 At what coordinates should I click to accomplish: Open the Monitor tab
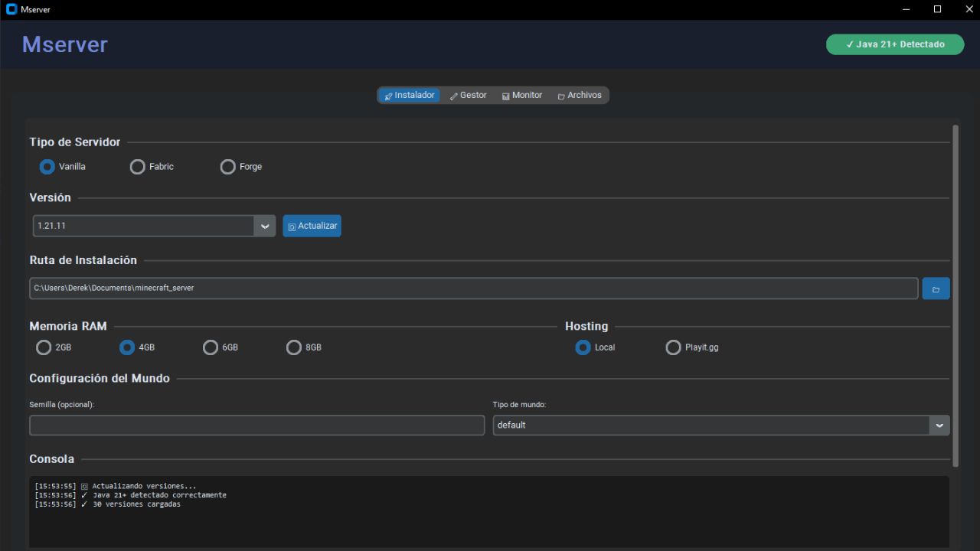coord(522,96)
